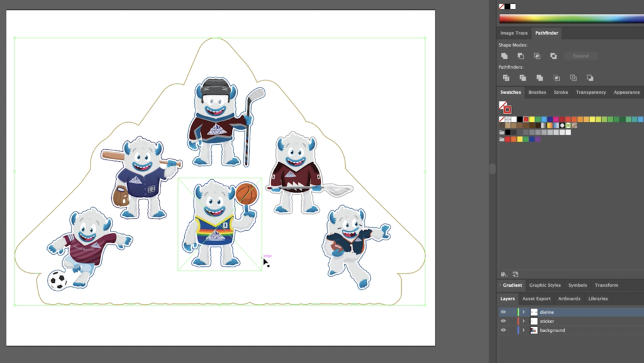
Task: Toggle visibility of the sticker layer
Action: coord(503,321)
